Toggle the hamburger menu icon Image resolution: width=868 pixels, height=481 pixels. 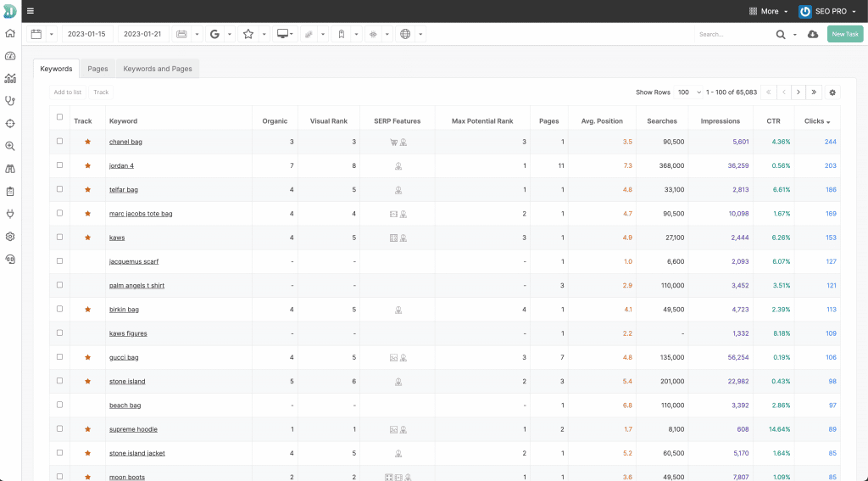coord(31,11)
